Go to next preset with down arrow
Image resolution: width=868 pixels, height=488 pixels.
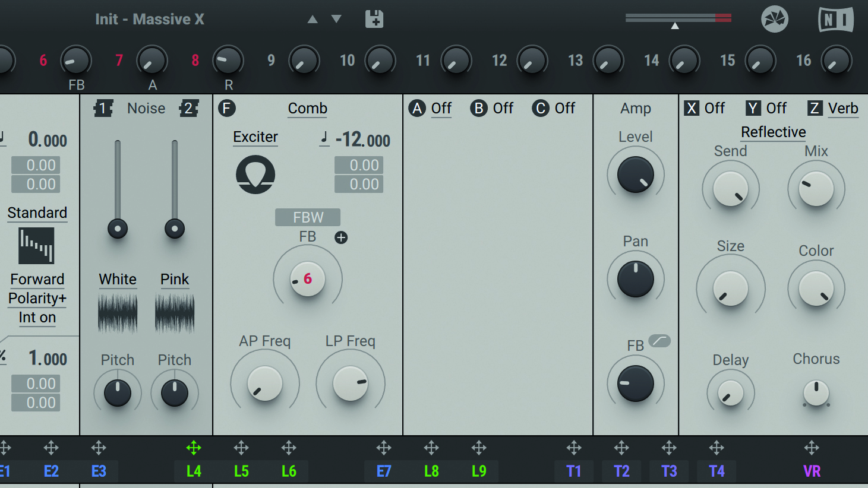(336, 19)
